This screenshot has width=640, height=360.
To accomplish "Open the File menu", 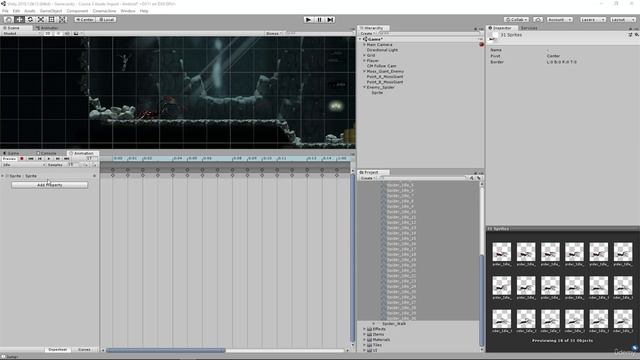I will click(x=5, y=11).
